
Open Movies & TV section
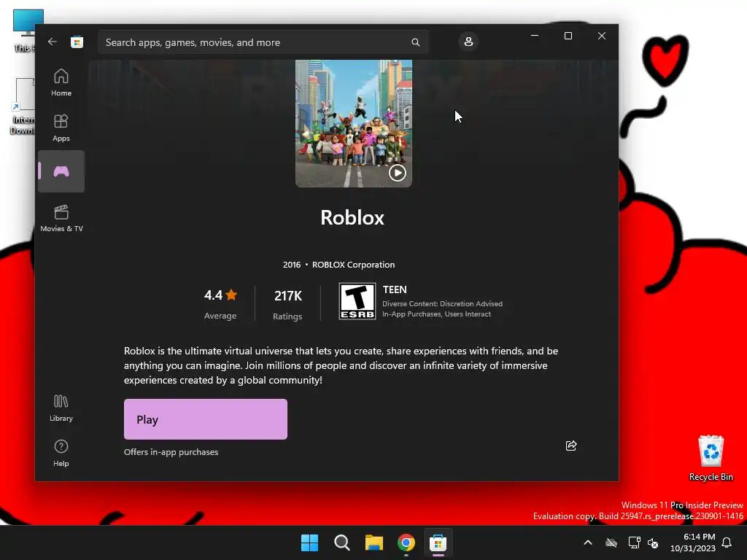coord(61,218)
